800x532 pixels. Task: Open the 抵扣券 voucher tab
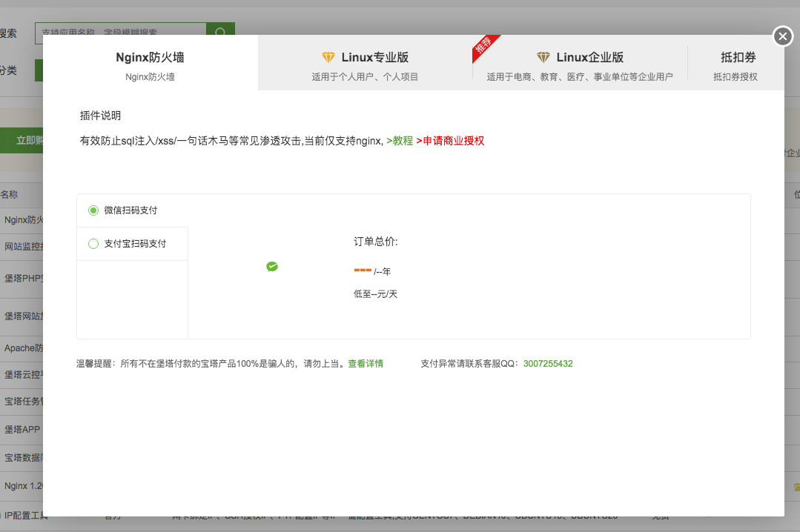(735, 63)
